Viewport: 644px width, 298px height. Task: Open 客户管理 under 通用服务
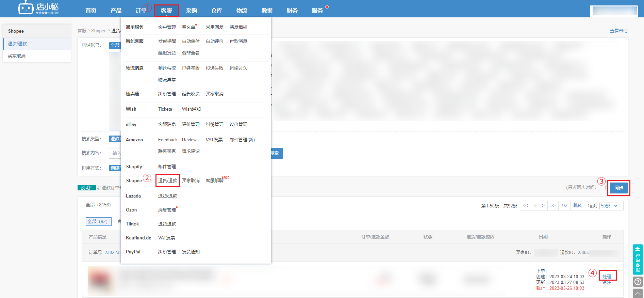167,27
